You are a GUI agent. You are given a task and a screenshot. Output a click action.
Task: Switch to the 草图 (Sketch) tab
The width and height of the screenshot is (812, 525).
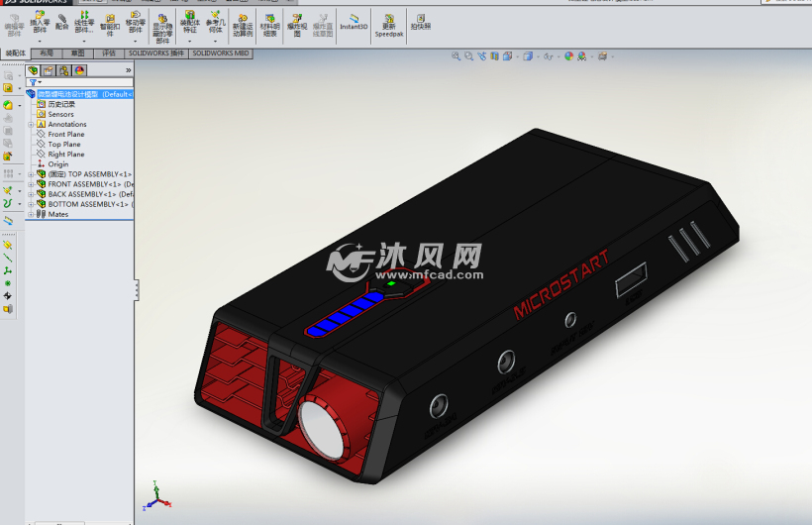(78, 52)
